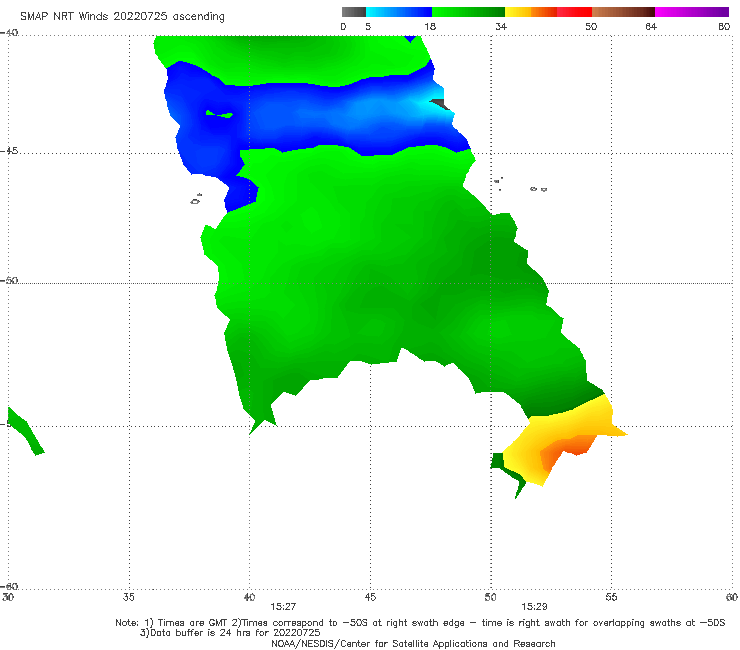740x650 pixels.
Task: Click the '50' label under the color bar
Action: pyautogui.click(x=591, y=26)
